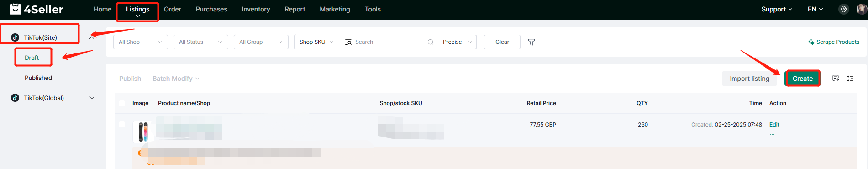The width and height of the screenshot is (868, 169).
Task: Open the All Status dropdown
Action: (201, 42)
